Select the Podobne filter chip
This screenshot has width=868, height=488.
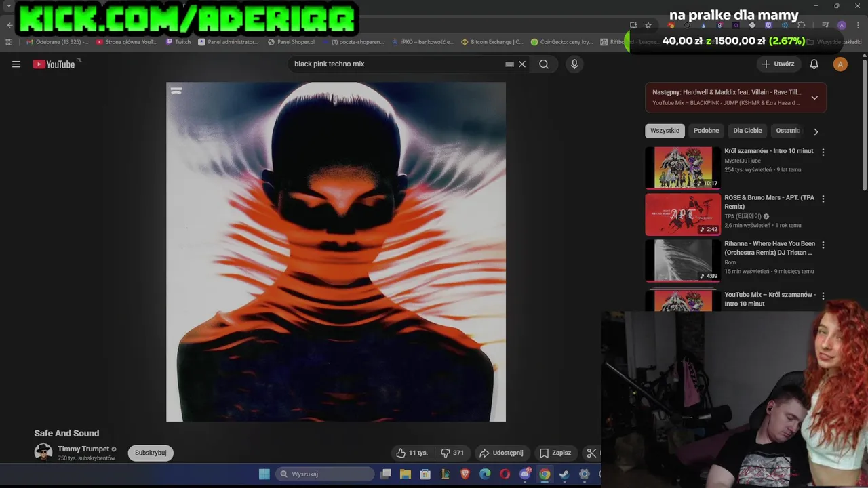[706, 131]
